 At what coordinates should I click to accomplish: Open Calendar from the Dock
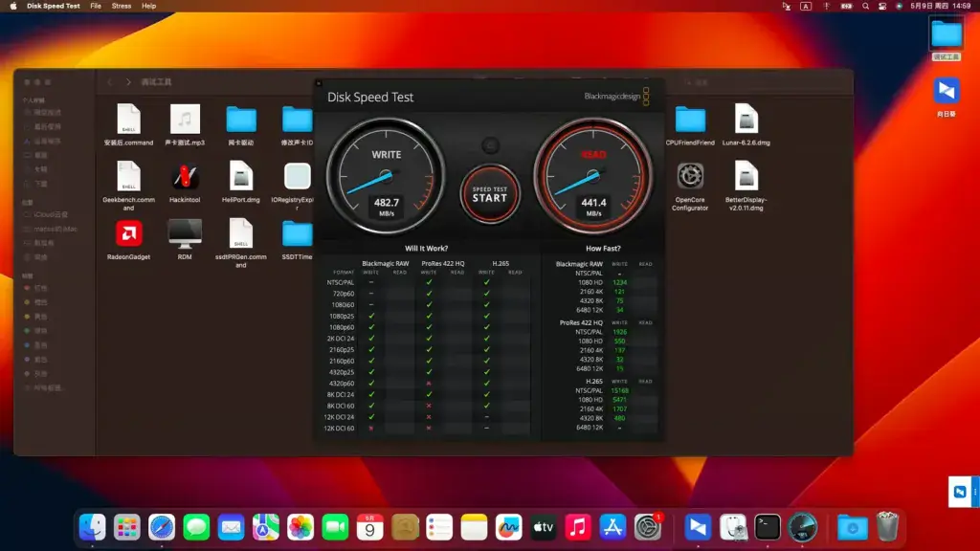[370, 527]
